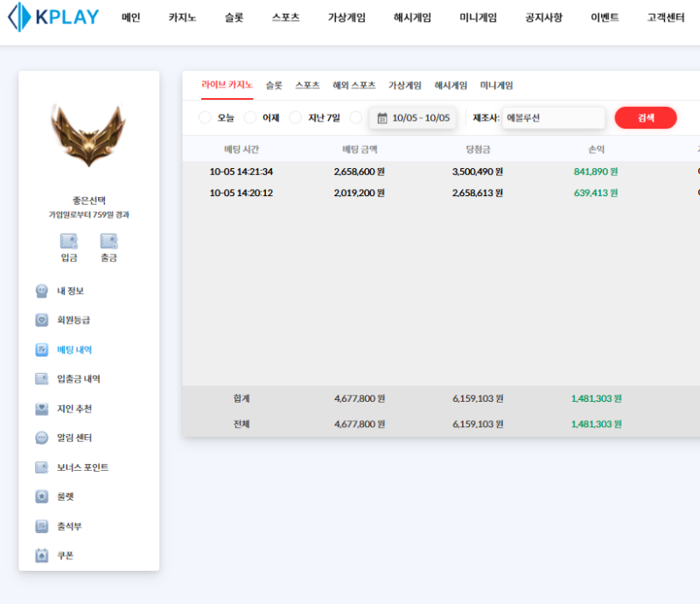The height and width of the screenshot is (604, 700).
Task: Click the calendar icon in date field
Action: tap(382, 118)
